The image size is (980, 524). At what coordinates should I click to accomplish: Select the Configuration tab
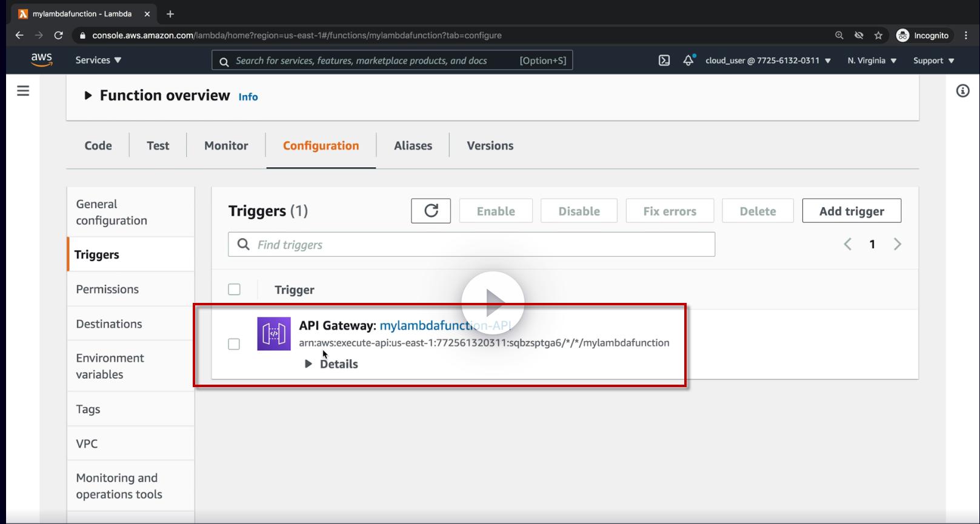(x=321, y=145)
